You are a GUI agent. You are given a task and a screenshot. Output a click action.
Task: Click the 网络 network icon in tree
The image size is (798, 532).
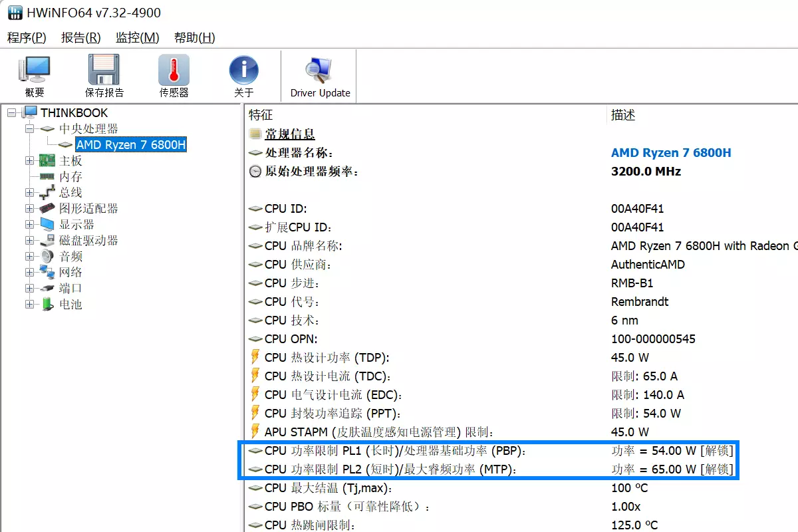(47, 273)
